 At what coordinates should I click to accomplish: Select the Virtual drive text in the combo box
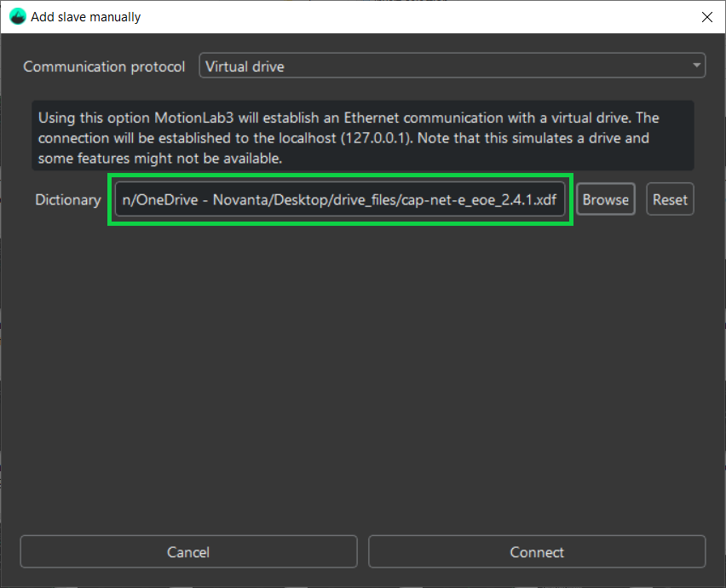click(245, 66)
